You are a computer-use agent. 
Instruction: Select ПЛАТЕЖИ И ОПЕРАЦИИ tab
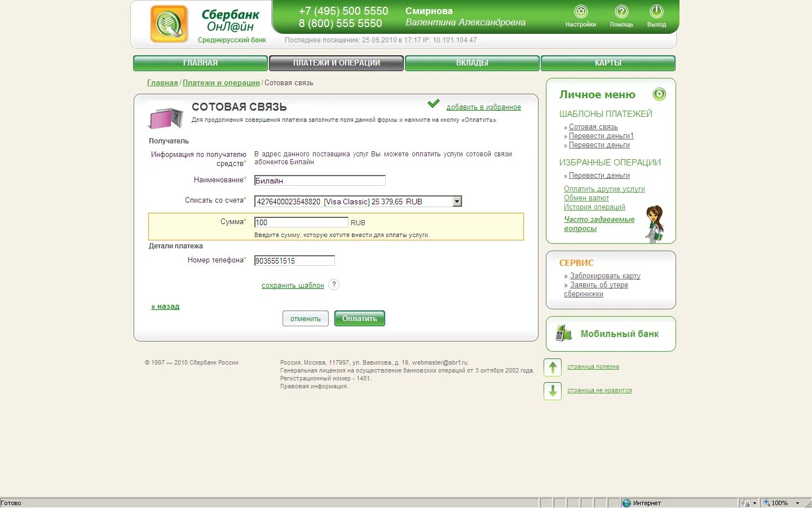pos(336,63)
